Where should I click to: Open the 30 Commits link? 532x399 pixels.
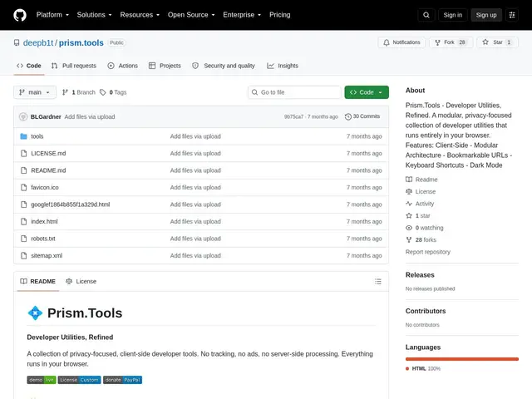click(x=362, y=116)
